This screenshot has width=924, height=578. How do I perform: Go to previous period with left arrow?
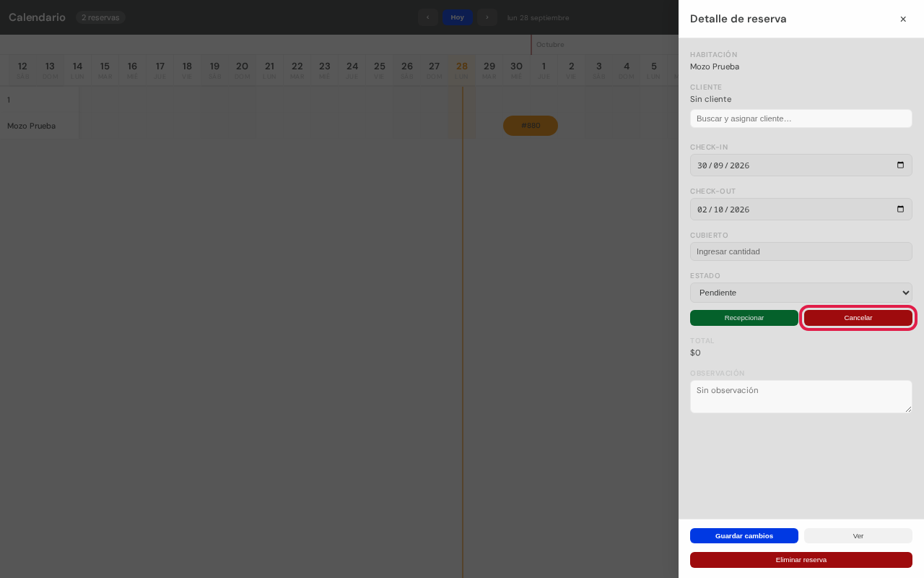tap(427, 17)
